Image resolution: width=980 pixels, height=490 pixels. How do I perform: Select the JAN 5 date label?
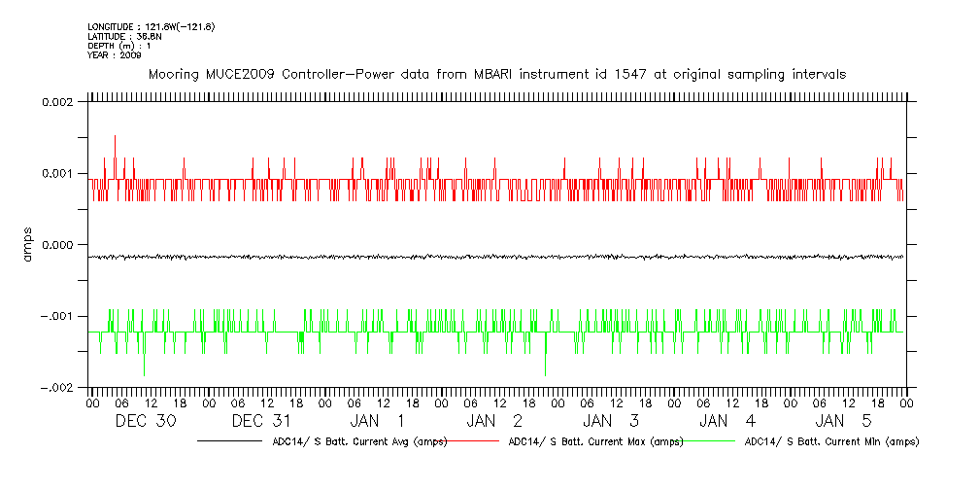click(845, 421)
